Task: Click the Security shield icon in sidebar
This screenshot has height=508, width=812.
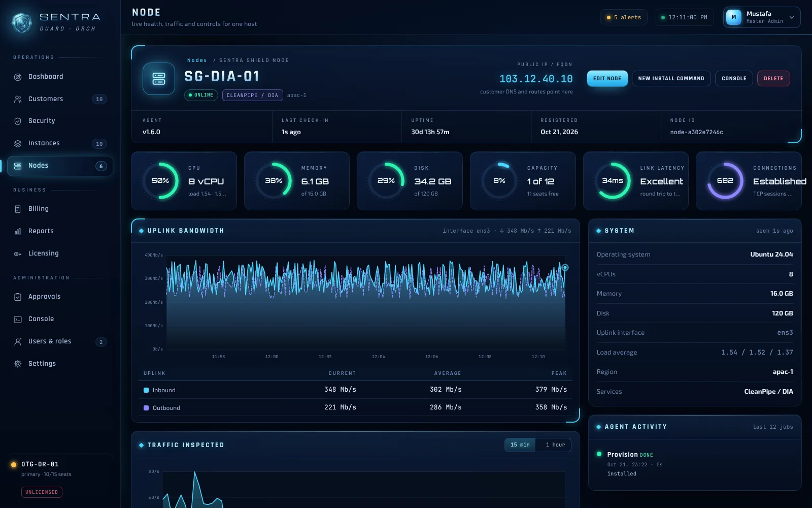Action: coord(18,121)
